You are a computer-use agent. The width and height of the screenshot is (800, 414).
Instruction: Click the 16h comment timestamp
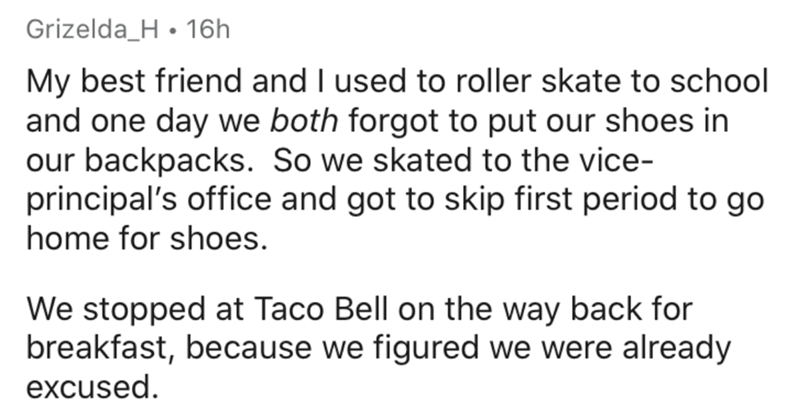click(208, 30)
